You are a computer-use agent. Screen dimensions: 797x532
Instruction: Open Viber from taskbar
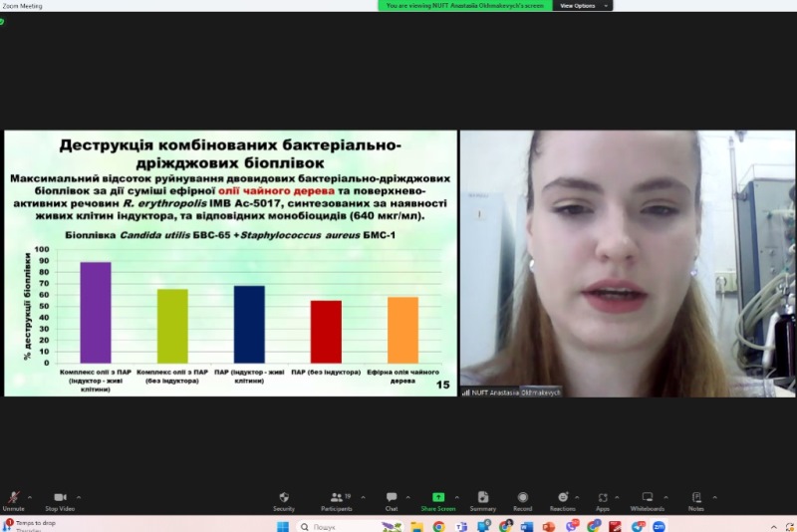tap(572, 526)
